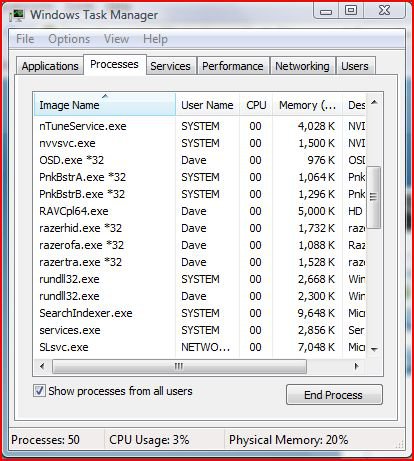Select the SLsvc.exe process
The height and width of the screenshot is (461, 414).
200,347
